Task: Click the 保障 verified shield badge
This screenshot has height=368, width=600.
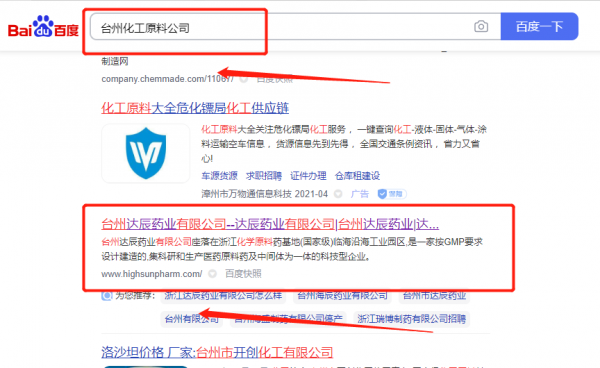Action: click(391, 194)
